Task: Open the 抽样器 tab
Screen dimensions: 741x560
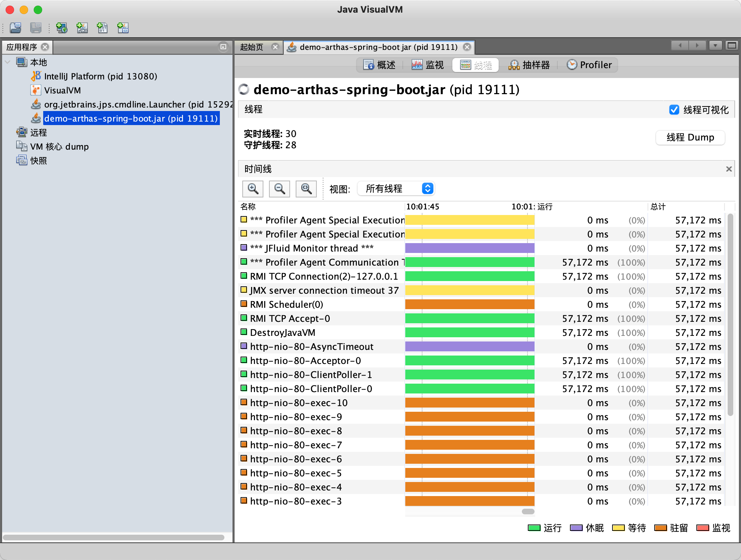Action: pyautogui.click(x=529, y=65)
